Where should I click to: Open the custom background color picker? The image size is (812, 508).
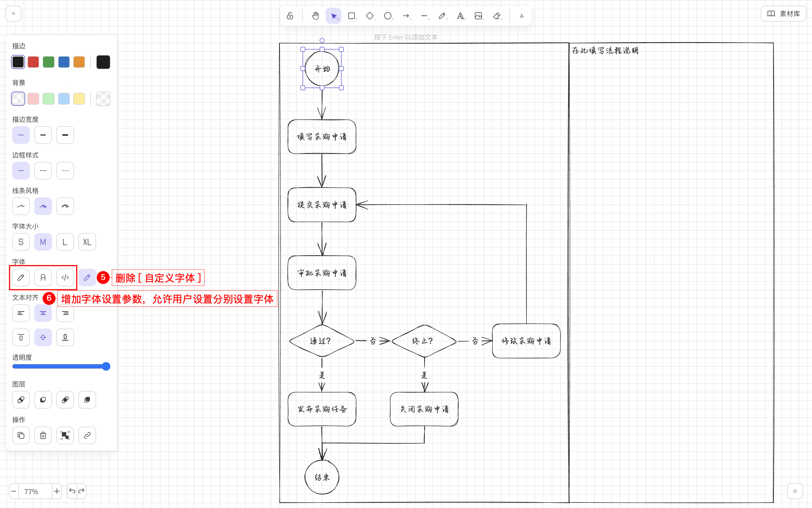point(103,99)
